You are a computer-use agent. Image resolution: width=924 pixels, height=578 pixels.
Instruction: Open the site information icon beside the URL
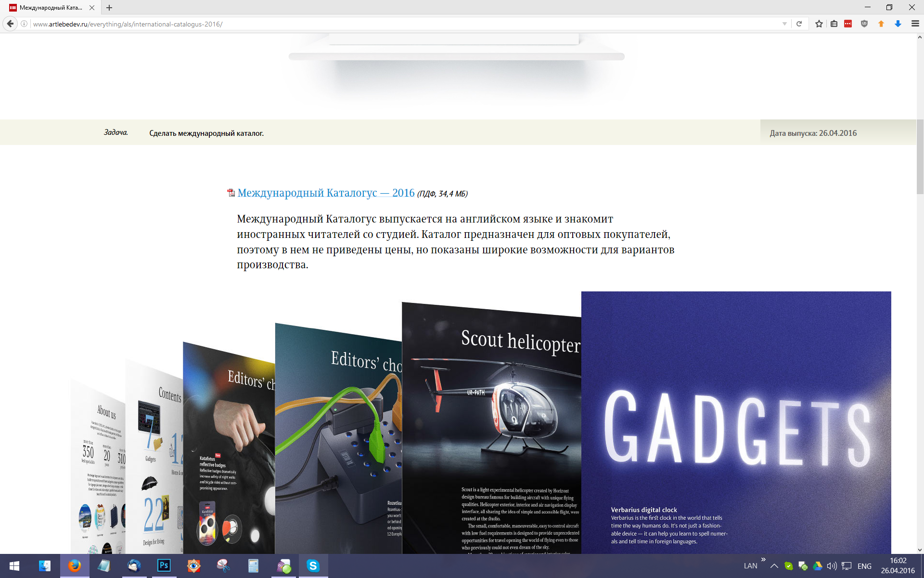(24, 24)
